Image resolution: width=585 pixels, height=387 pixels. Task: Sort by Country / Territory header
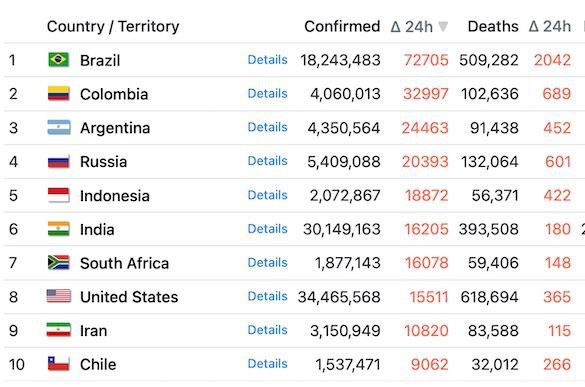(x=113, y=26)
